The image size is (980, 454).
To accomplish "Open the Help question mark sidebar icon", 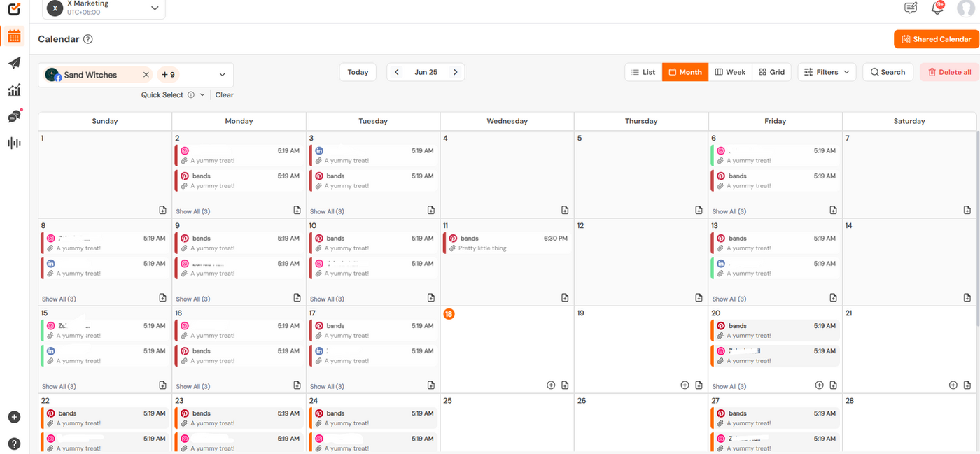I will click(x=14, y=444).
